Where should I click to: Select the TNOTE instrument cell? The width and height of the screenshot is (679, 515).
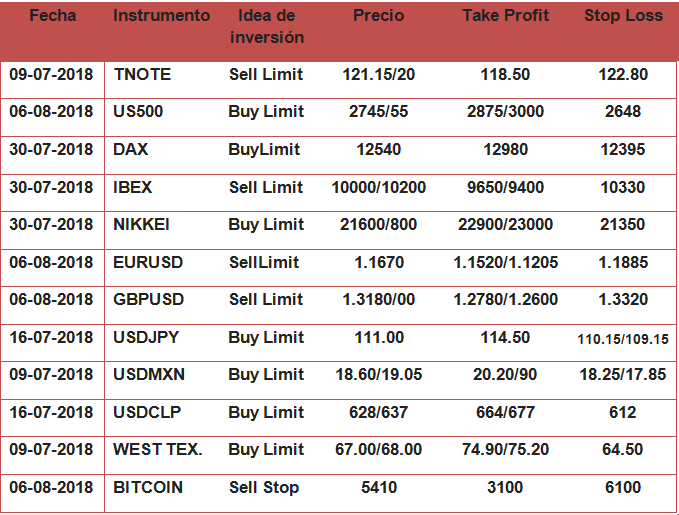142,75
